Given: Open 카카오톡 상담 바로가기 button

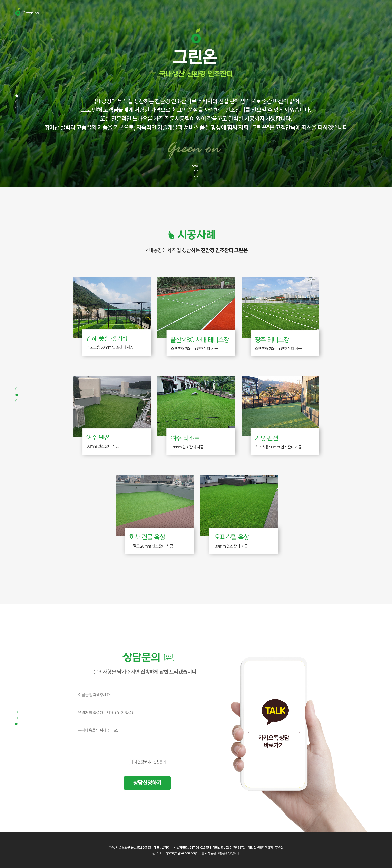Looking at the screenshot, I should [x=274, y=741].
